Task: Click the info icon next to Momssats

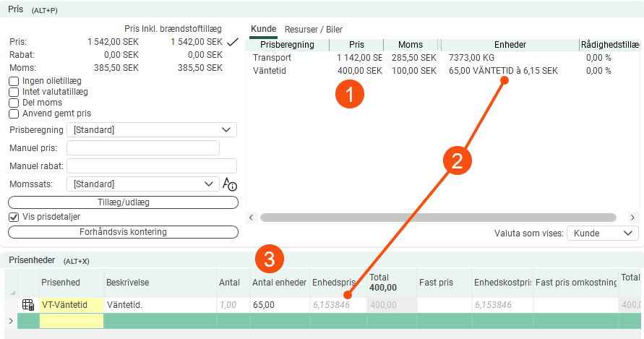Action: [x=230, y=184]
